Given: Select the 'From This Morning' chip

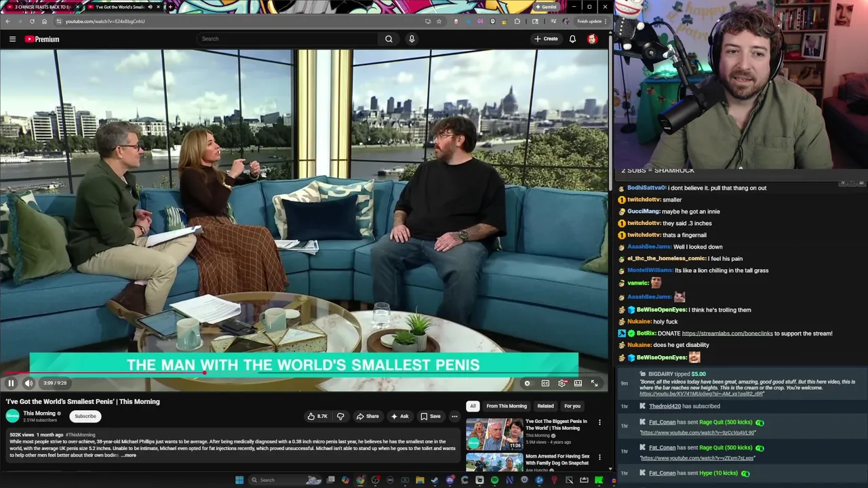Looking at the screenshot, I should [507, 406].
